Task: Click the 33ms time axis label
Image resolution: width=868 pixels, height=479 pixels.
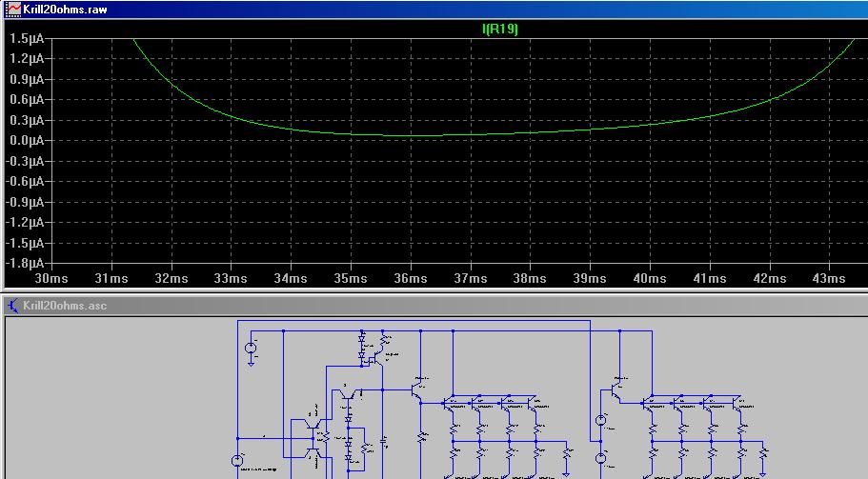Action: [x=231, y=278]
